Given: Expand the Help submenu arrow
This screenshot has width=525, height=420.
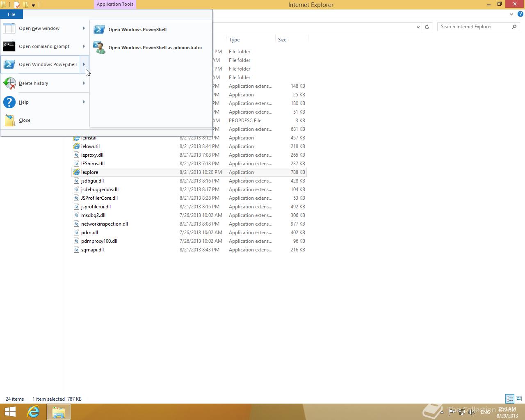Looking at the screenshot, I should coord(84,102).
